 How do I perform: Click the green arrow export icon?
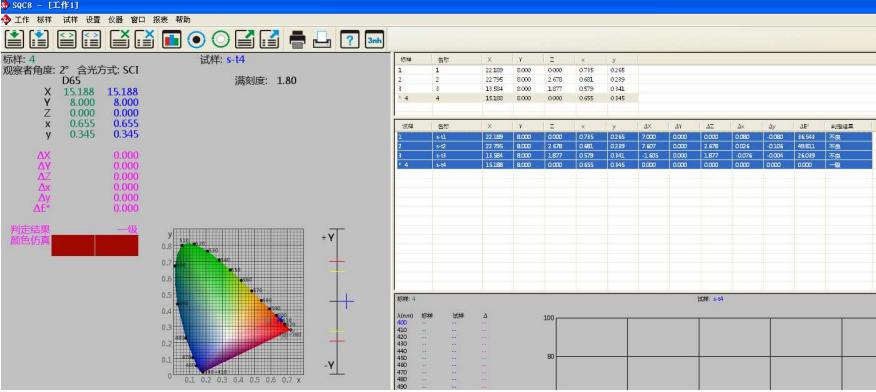[x=245, y=39]
